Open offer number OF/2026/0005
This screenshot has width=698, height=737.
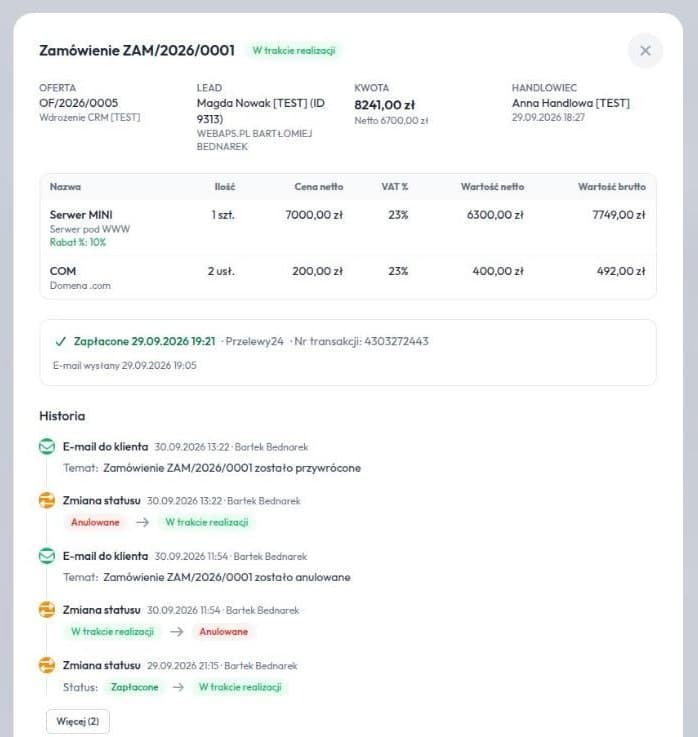tap(78, 103)
